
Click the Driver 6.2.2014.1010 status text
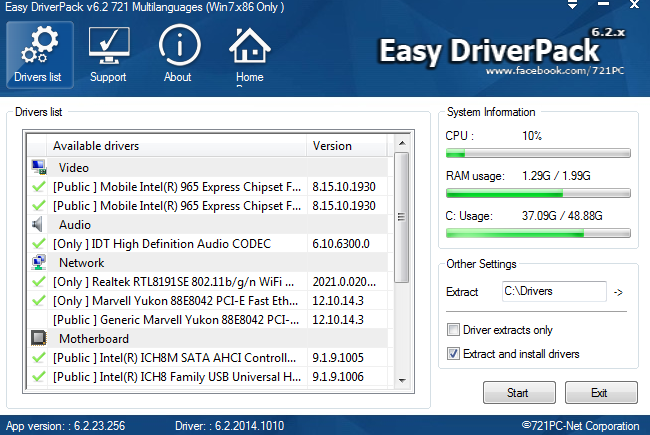pyautogui.click(x=230, y=426)
